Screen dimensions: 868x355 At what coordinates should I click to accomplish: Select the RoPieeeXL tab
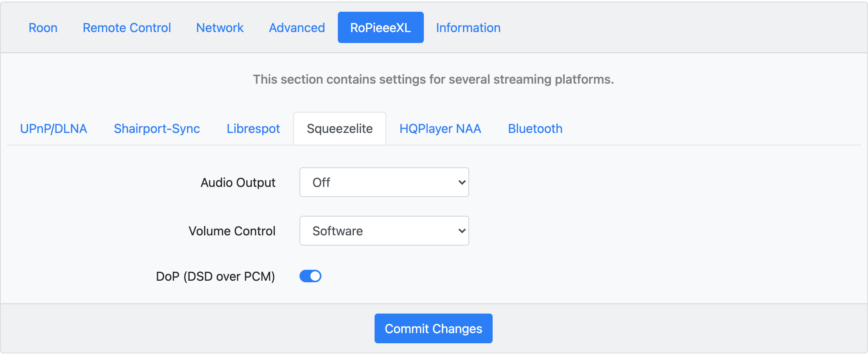tap(380, 28)
